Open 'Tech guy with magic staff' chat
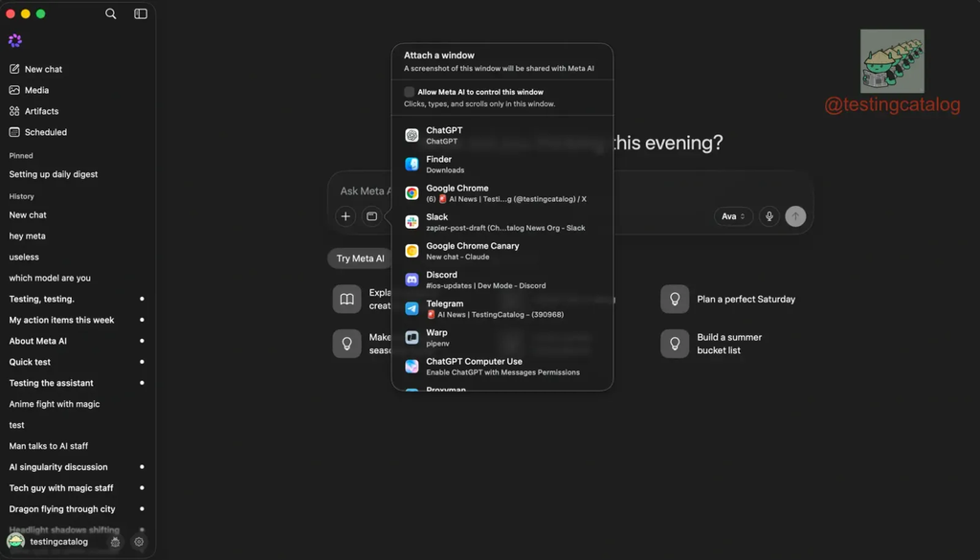Image resolution: width=980 pixels, height=560 pixels. tap(61, 487)
